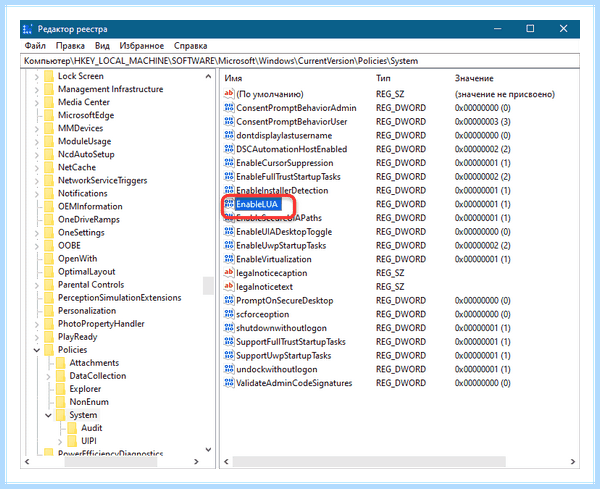Click the (По умолчанию) string value icon
The image size is (600, 489).
click(x=229, y=93)
